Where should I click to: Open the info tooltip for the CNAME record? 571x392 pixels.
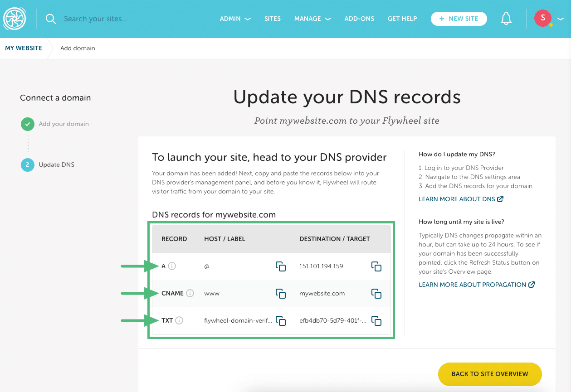[x=190, y=293]
